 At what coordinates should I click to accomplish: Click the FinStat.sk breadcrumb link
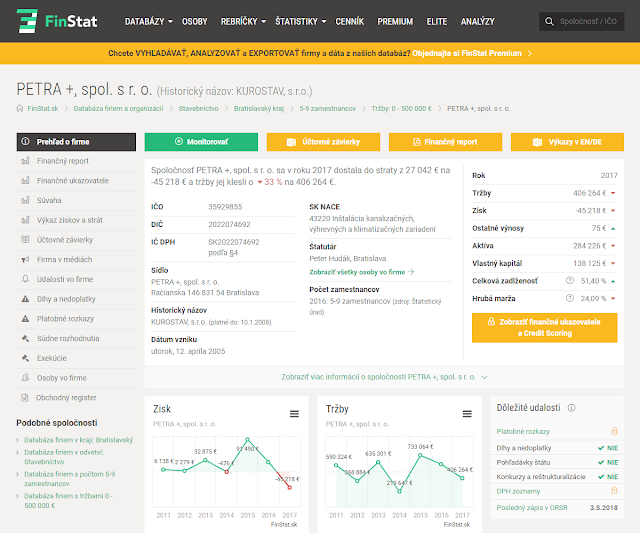43,109
